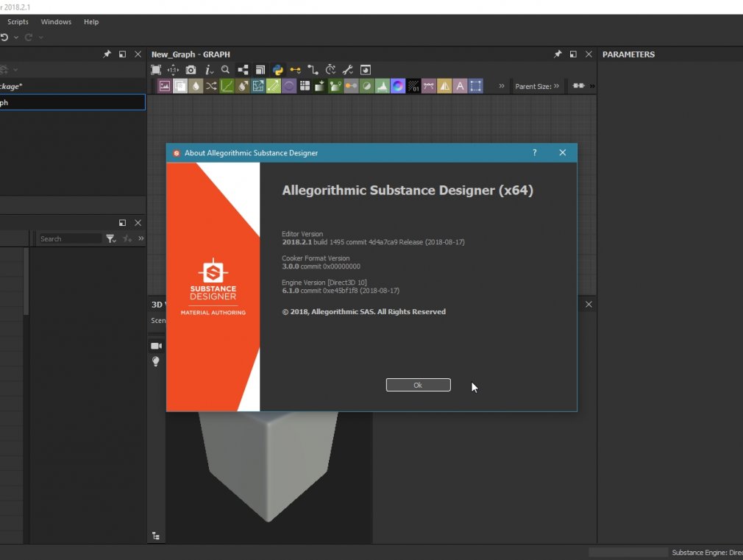
Task: Add a Sharpen node with triangle icon
Action: point(444,86)
